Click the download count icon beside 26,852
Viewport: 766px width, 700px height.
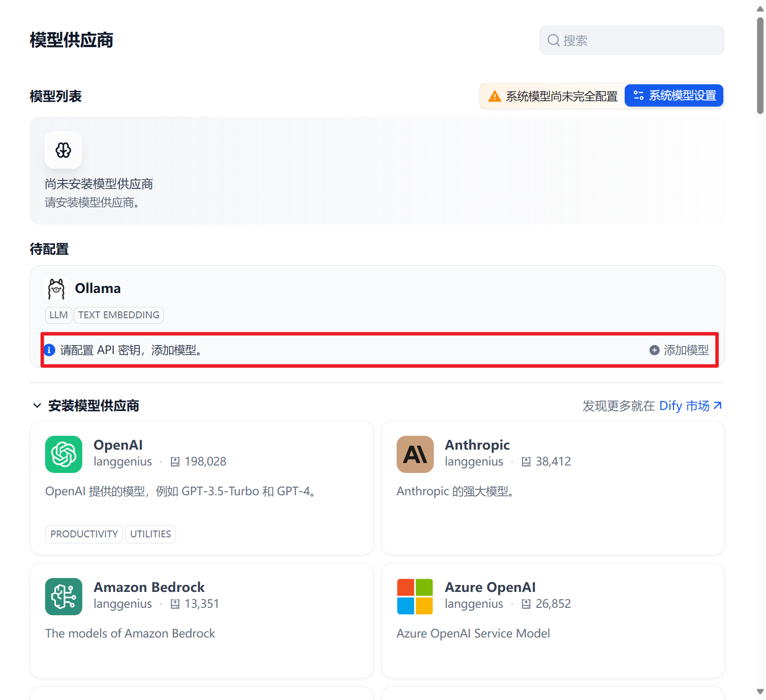click(x=526, y=604)
